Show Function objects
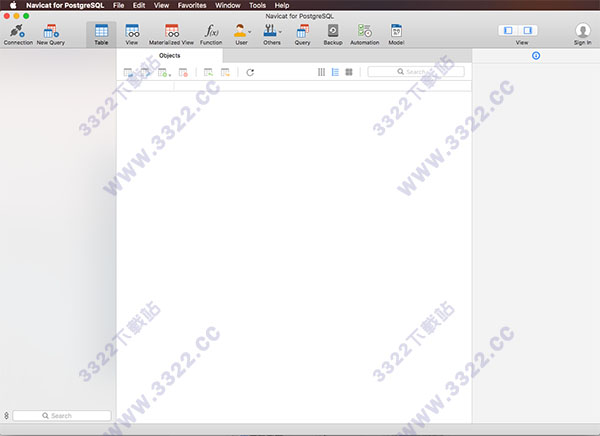This screenshot has width=600, height=436. 211,34
